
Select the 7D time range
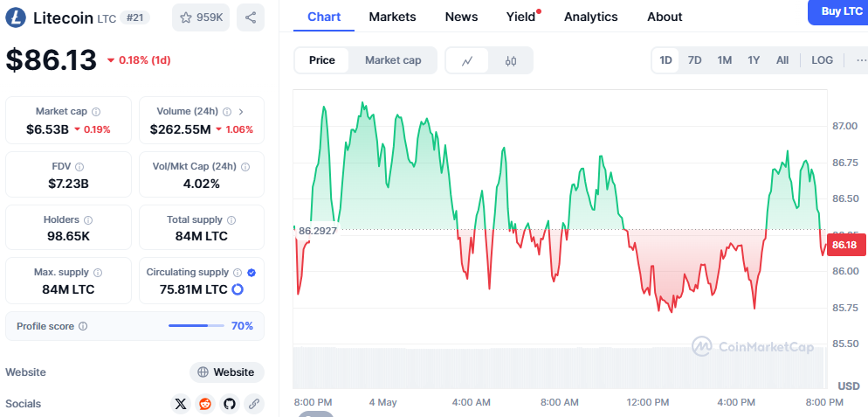pos(694,60)
